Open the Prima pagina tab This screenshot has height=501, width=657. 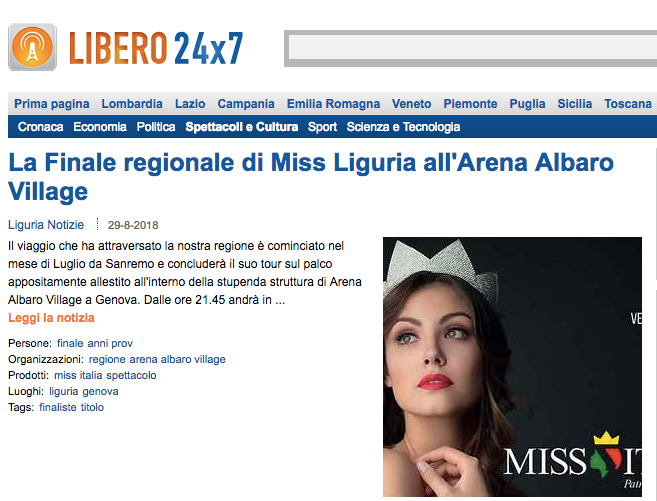[x=52, y=103]
